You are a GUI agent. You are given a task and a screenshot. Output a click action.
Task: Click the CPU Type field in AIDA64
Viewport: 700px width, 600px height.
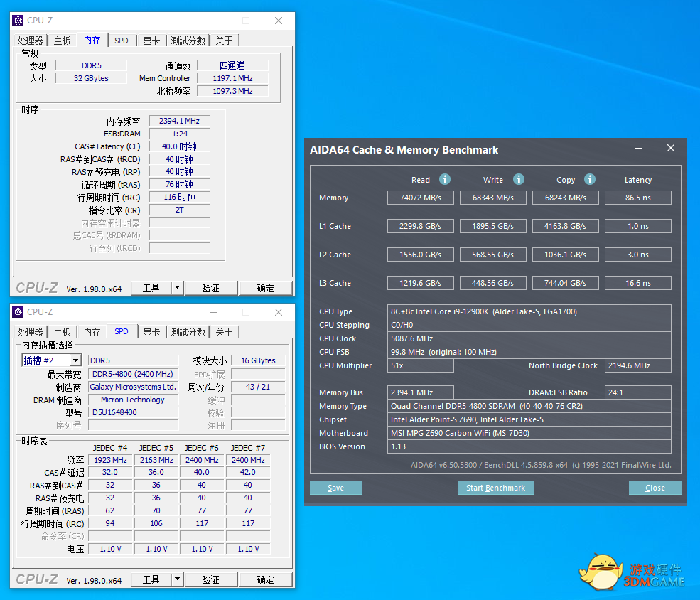click(x=529, y=311)
